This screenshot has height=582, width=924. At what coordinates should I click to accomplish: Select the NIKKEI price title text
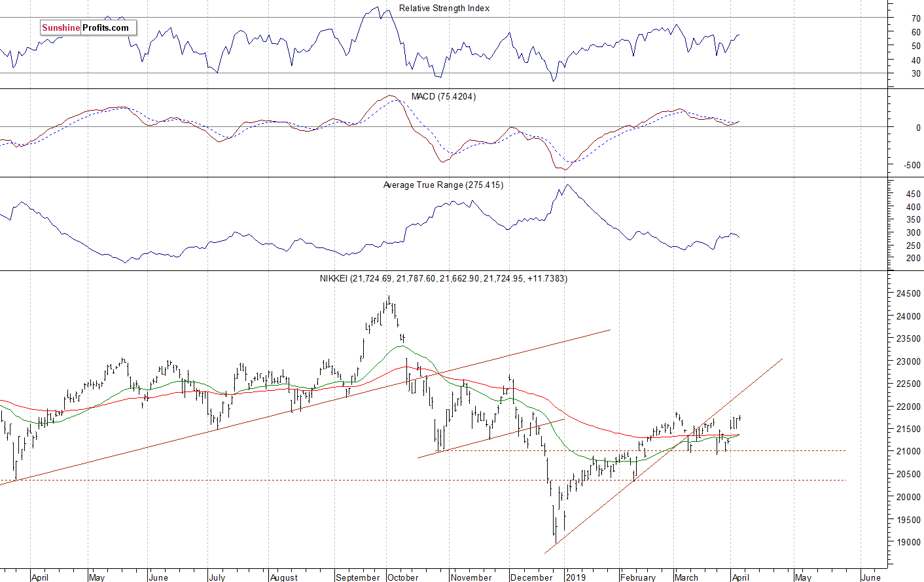point(444,279)
